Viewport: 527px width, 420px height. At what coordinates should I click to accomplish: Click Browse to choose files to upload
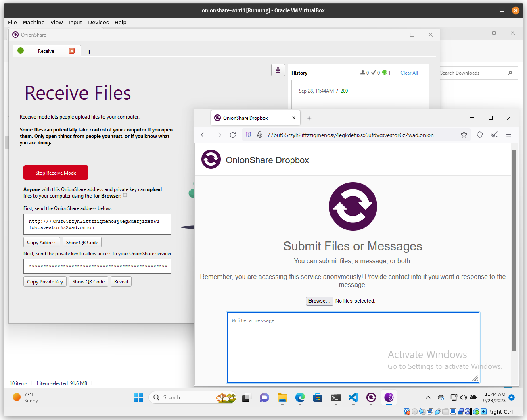(x=319, y=301)
